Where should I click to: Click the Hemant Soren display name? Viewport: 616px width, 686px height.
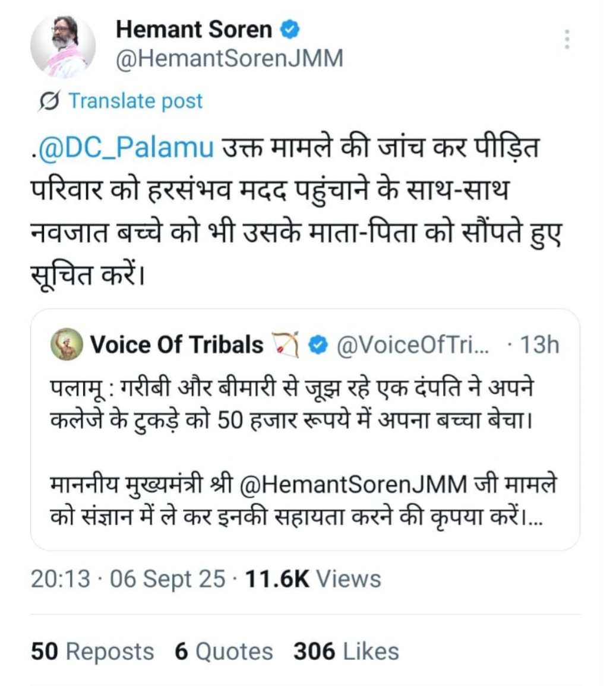click(x=194, y=29)
